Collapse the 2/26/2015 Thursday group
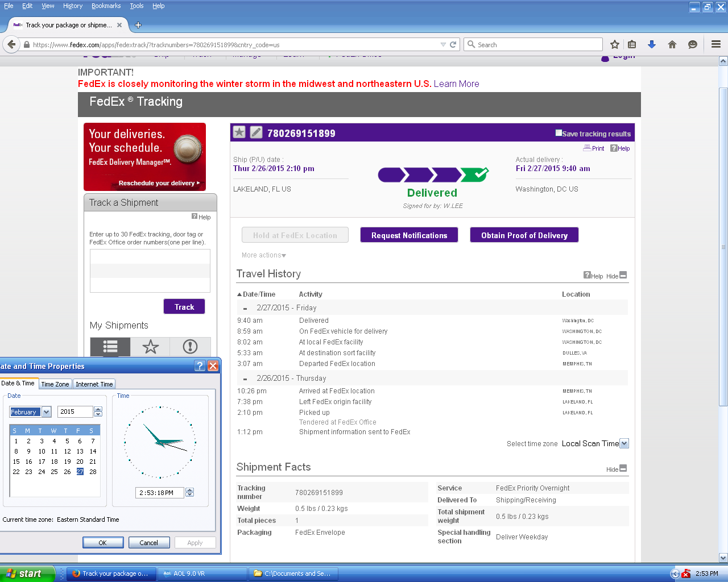 click(245, 379)
